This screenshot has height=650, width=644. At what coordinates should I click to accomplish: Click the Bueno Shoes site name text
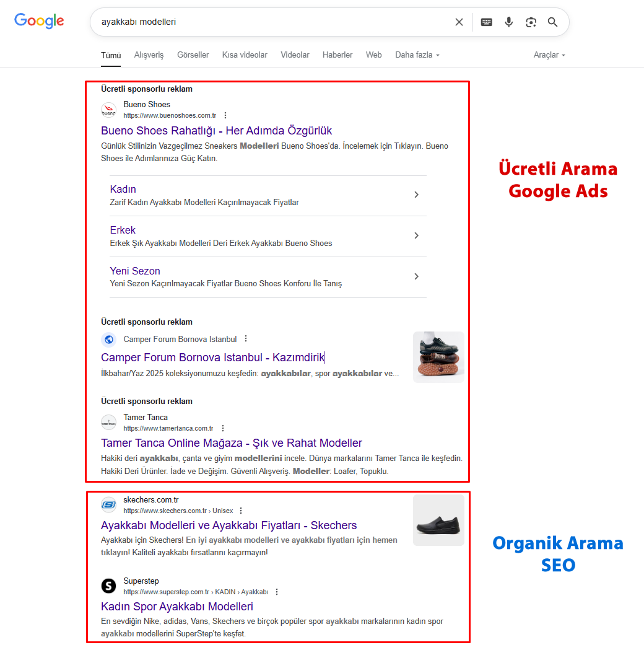point(147,105)
